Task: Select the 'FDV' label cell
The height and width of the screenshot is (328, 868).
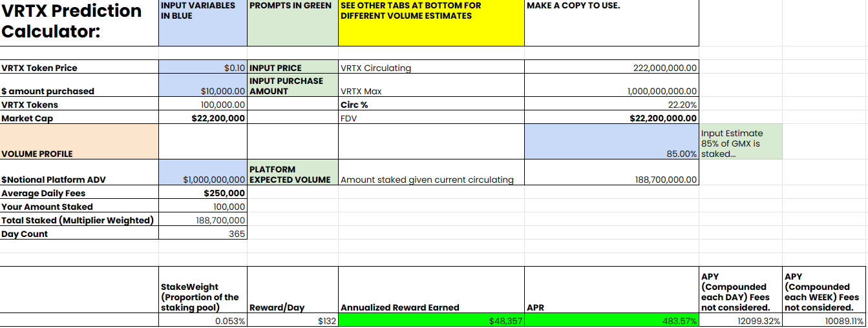Action: point(431,118)
